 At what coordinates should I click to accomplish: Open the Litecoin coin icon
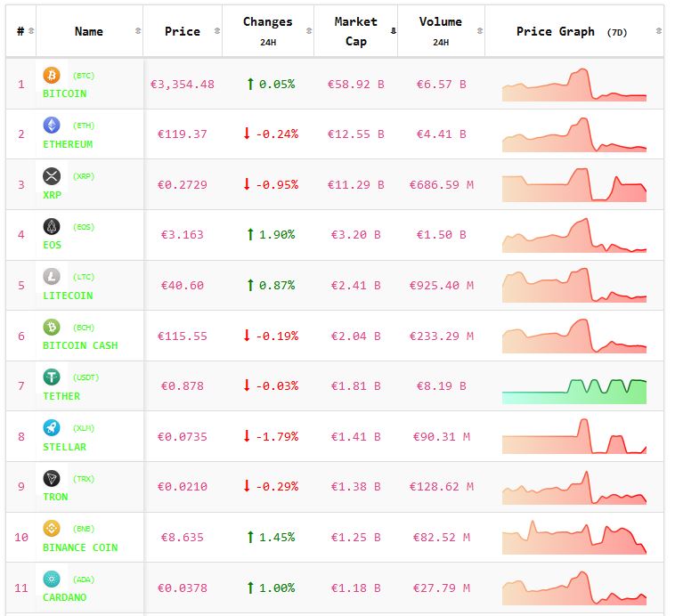pyautogui.click(x=52, y=277)
